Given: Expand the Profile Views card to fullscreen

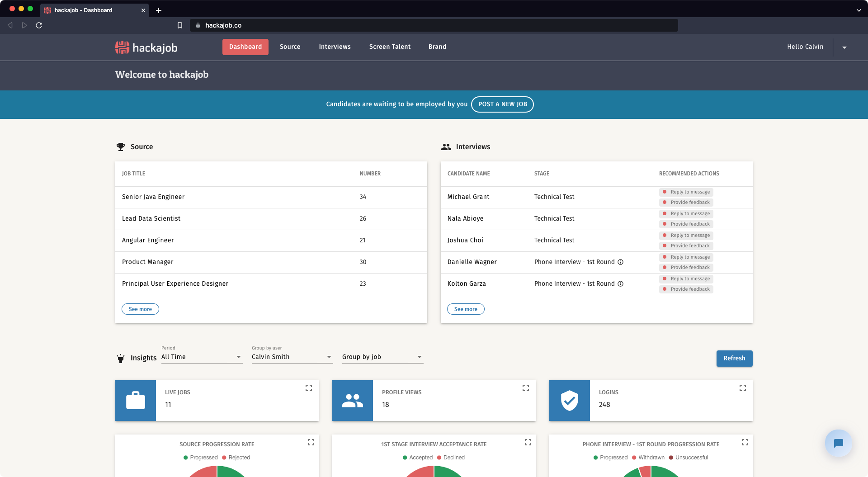Looking at the screenshot, I should click(x=525, y=387).
